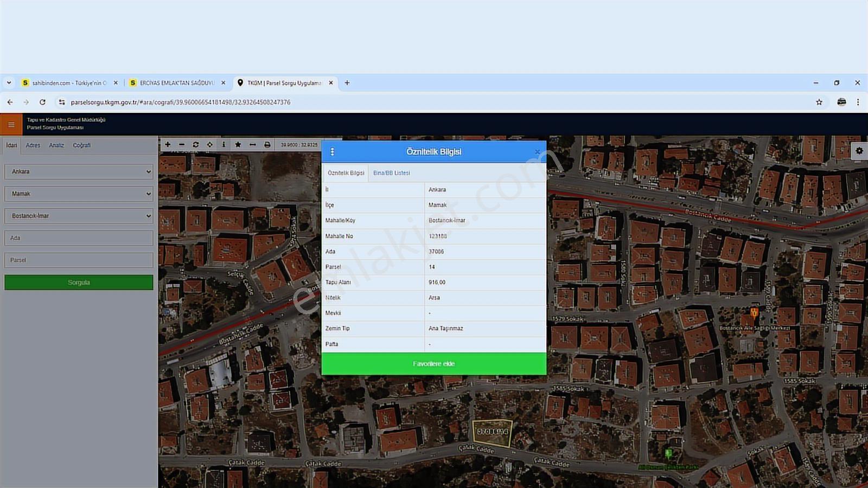Activate the locate crosshair tool
Viewport: 868px width, 488px height.
point(210,145)
